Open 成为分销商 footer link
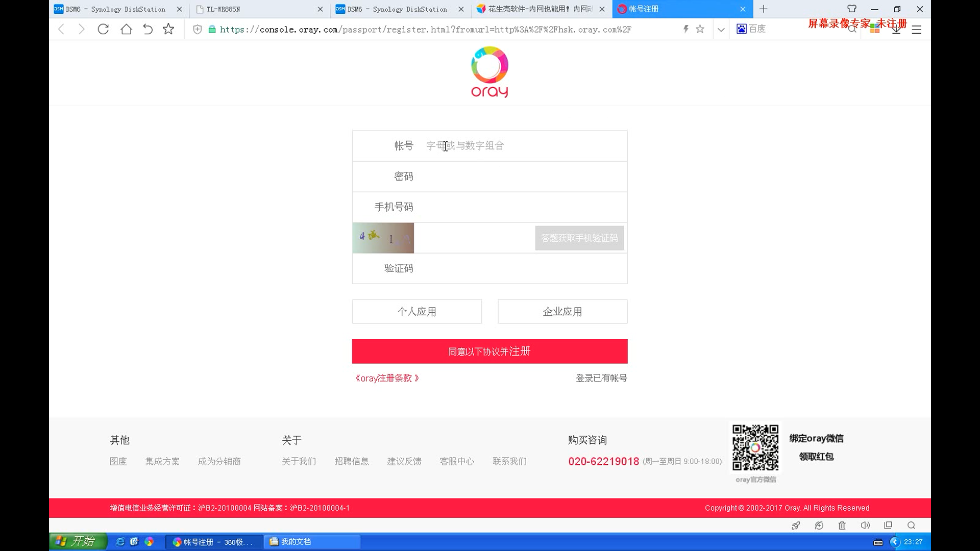 219,461
